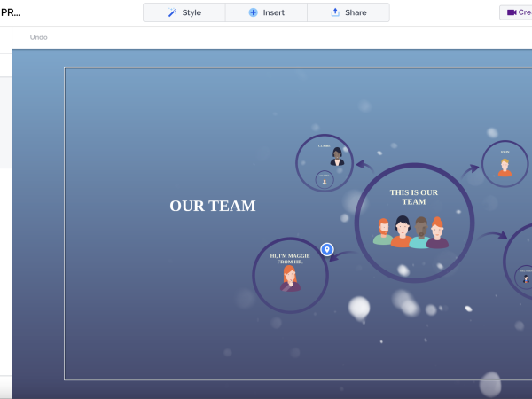Click Maggie's red-haired avatar illustration
The width and height of the screenshot is (532, 399).
pos(290,278)
